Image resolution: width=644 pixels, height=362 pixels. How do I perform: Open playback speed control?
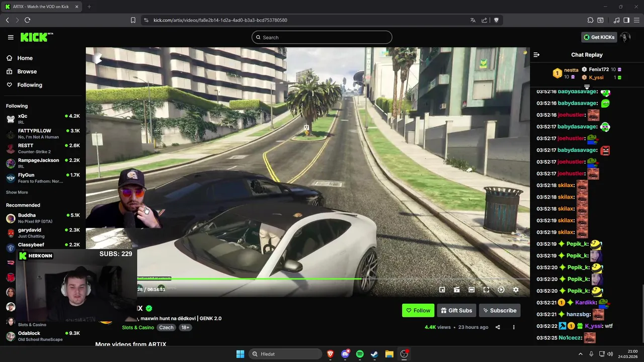click(x=501, y=290)
